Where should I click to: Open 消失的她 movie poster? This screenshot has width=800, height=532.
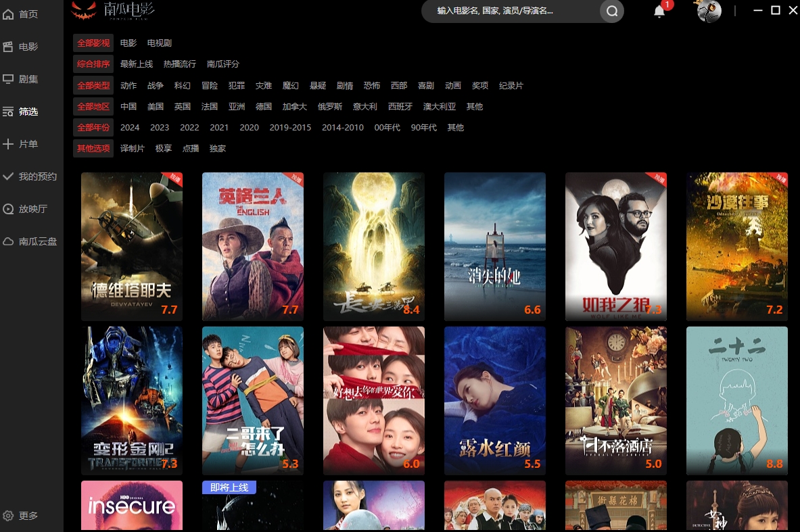click(495, 246)
